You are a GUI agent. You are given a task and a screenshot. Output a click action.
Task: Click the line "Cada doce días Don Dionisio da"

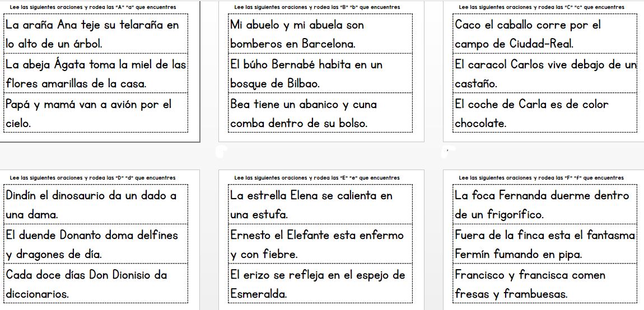pos(87,275)
